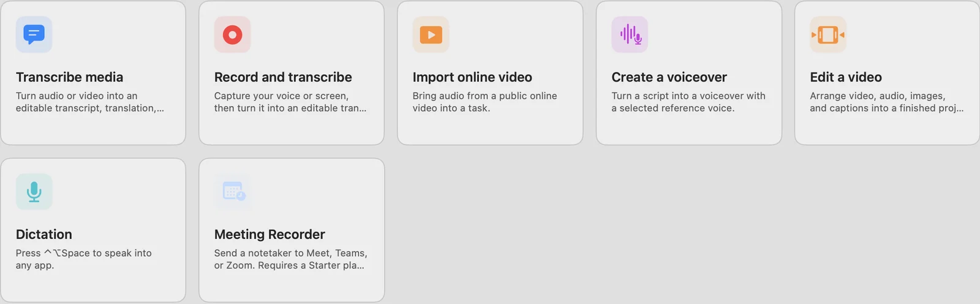The image size is (980, 304).
Task: Click the teal microphone Dictation icon
Action: pos(34,192)
